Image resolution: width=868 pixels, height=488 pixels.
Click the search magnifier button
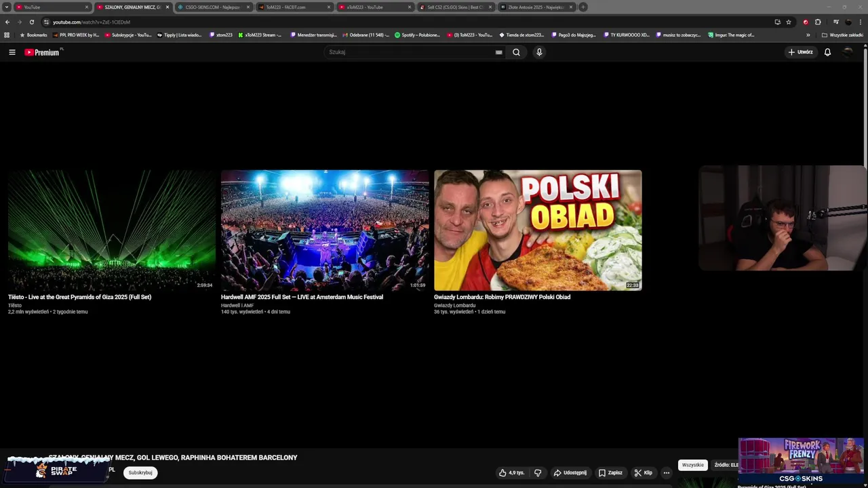[516, 52]
